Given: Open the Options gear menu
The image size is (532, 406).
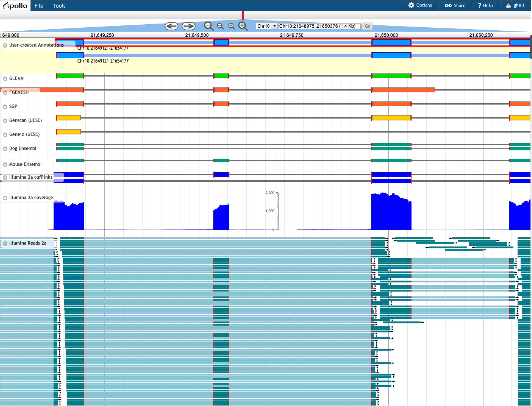Looking at the screenshot, I should (420, 5).
